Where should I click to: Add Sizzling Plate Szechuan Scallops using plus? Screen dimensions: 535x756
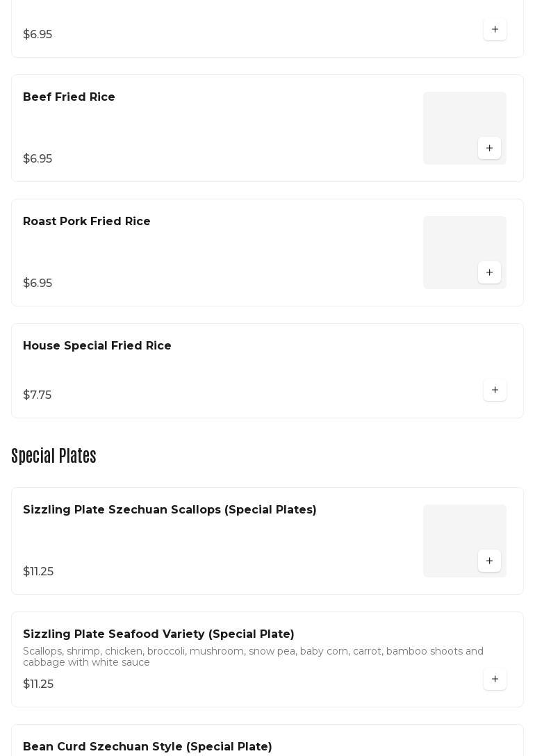point(489,561)
